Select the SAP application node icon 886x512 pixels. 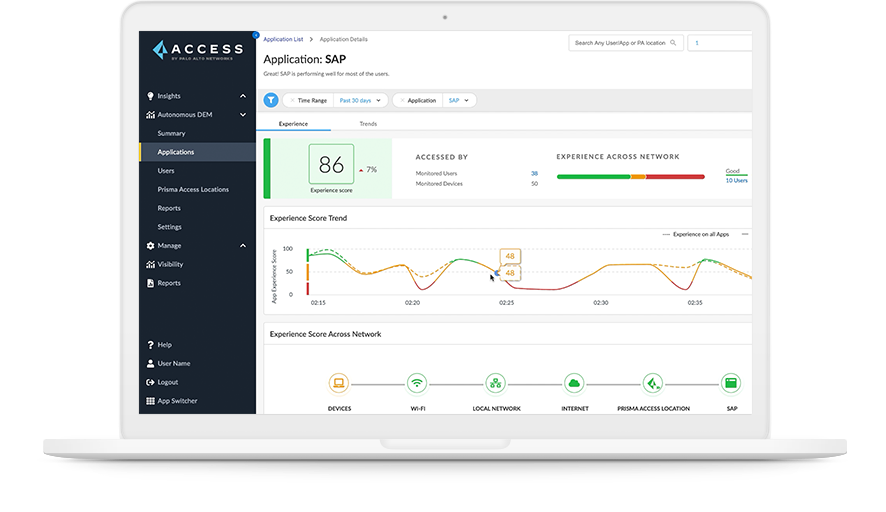pyautogui.click(x=731, y=383)
